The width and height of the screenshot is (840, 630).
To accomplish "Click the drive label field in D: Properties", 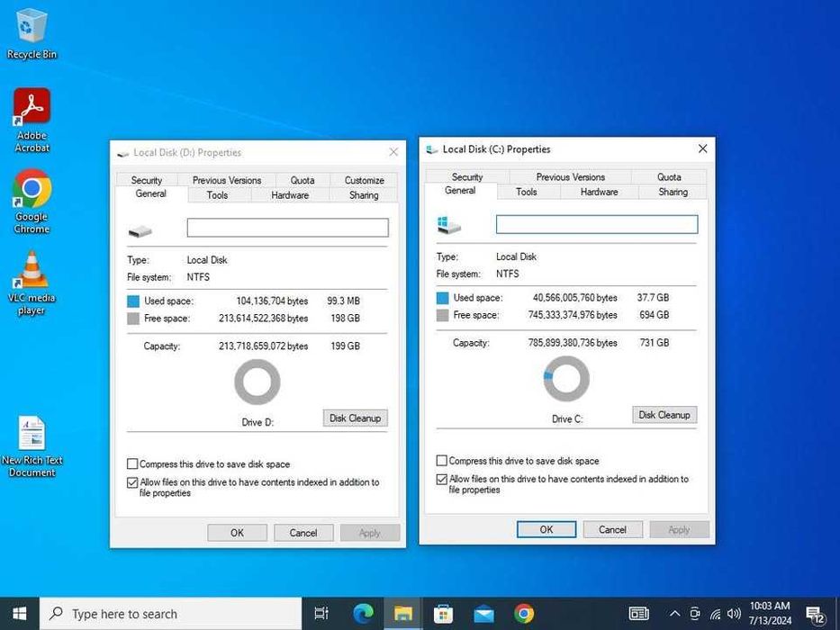I will [x=288, y=228].
